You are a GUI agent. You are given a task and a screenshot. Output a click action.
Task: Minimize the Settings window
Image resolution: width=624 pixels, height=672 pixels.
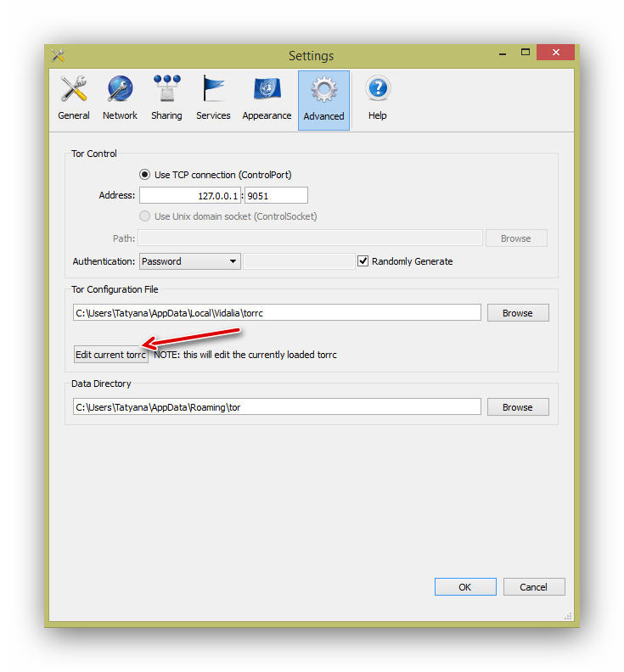pos(503,53)
